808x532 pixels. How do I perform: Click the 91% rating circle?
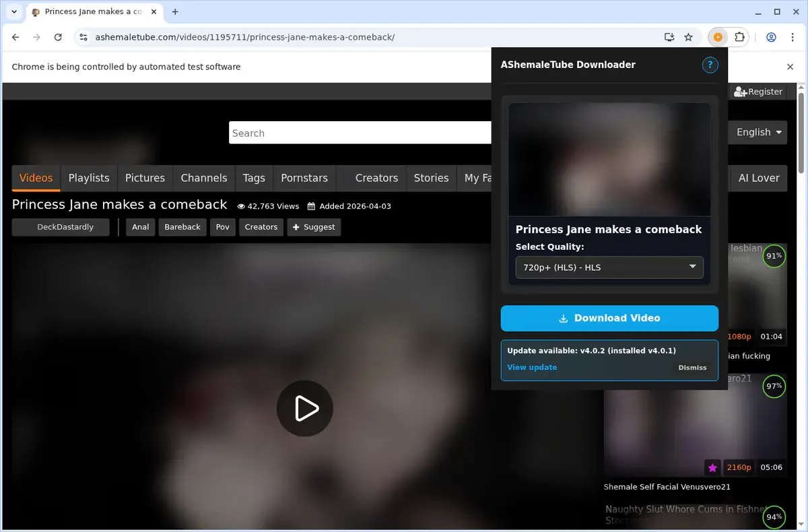tap(774, 256)
